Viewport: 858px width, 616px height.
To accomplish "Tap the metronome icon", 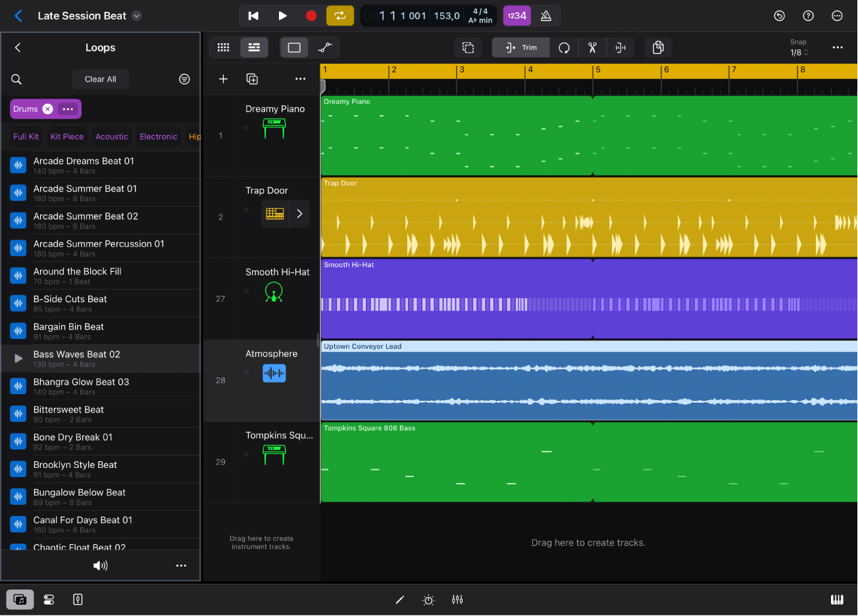I will click(545, 15).
